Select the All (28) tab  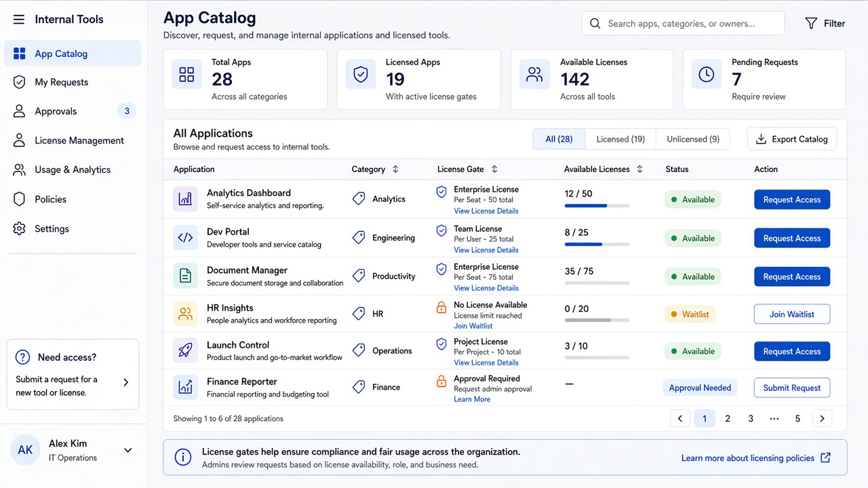559,139
